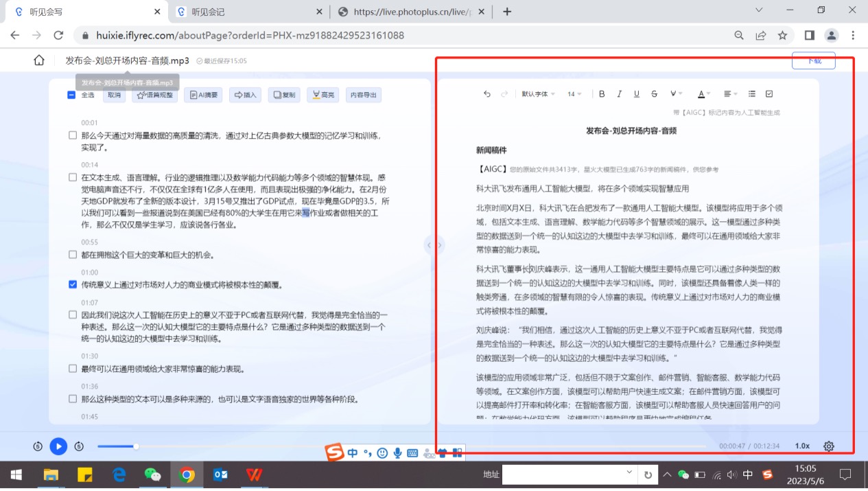Collapse panel with left arrow on divider
This screenshot has width=868, height=491.
429,245
